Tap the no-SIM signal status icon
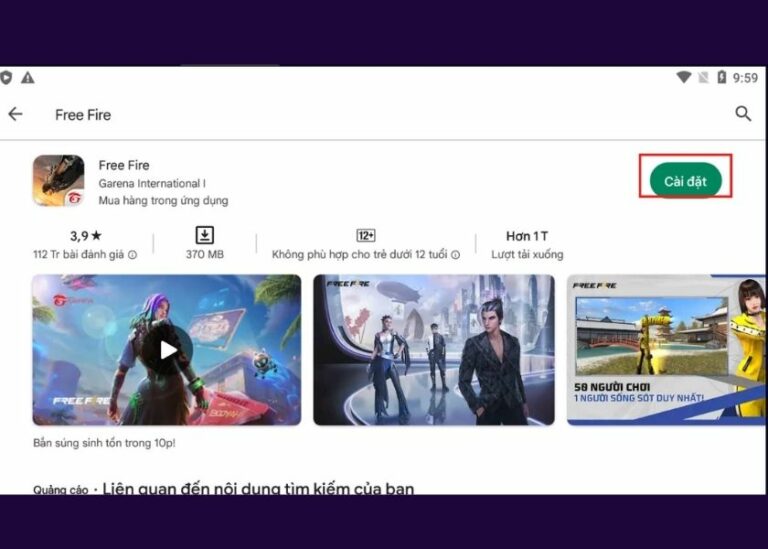This screenshot has height=549, width=768. coord(703,77)
